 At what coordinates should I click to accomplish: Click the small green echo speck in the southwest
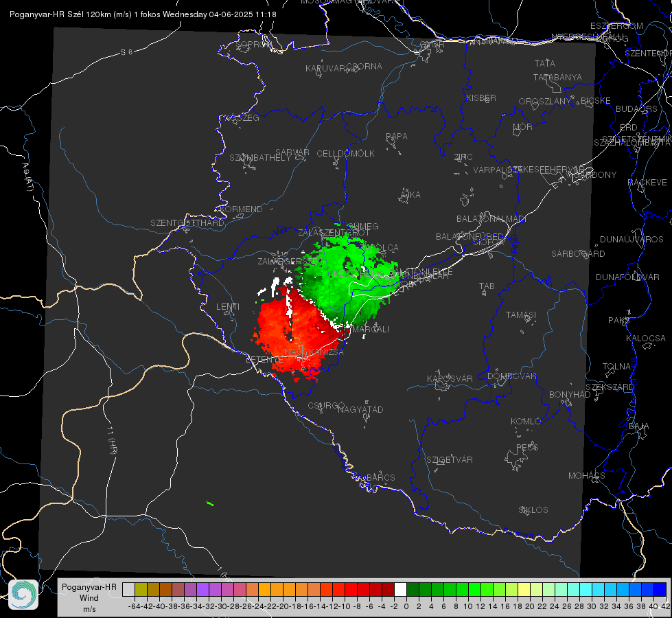(x=210, y=503)
